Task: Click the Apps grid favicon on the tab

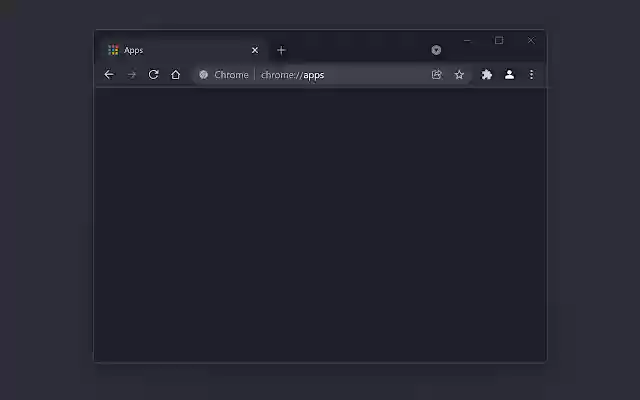Action: pyautogui.click(x=113, y=50)
